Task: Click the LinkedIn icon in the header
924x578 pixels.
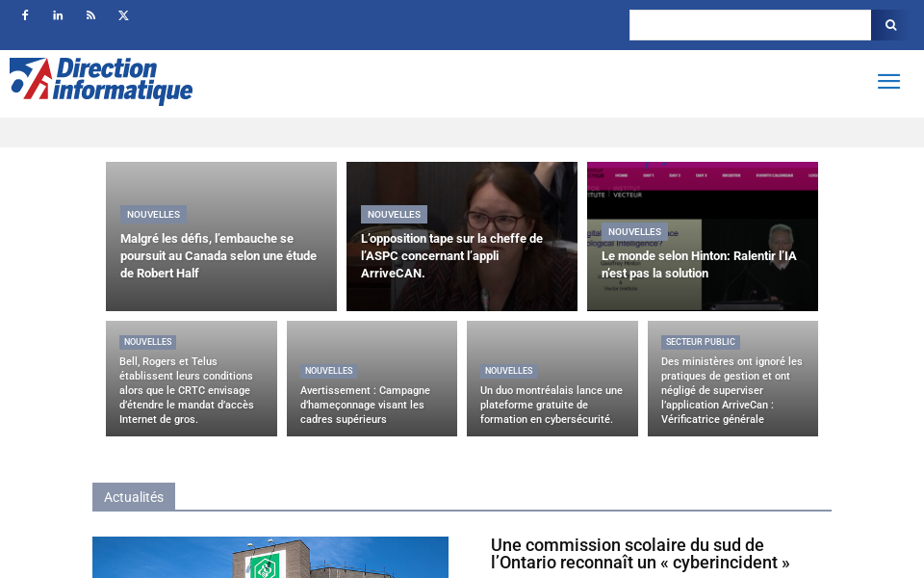Action: pos(58,15)
